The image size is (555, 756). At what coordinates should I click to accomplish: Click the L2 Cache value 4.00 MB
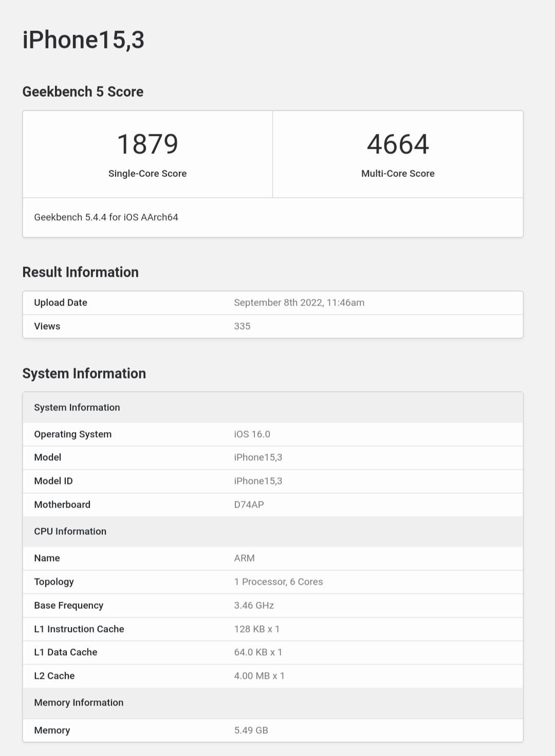[259, 676]
